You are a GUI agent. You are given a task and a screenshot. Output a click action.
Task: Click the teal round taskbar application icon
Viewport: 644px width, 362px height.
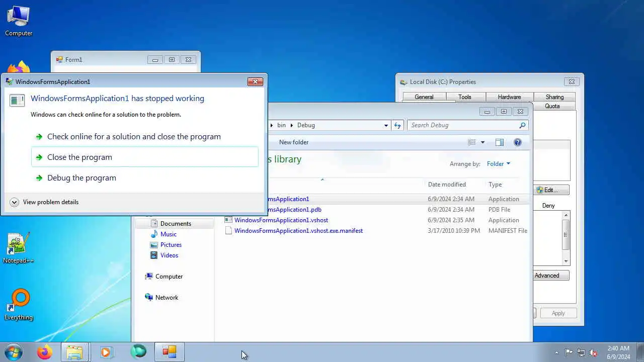(x=138, y=352)
